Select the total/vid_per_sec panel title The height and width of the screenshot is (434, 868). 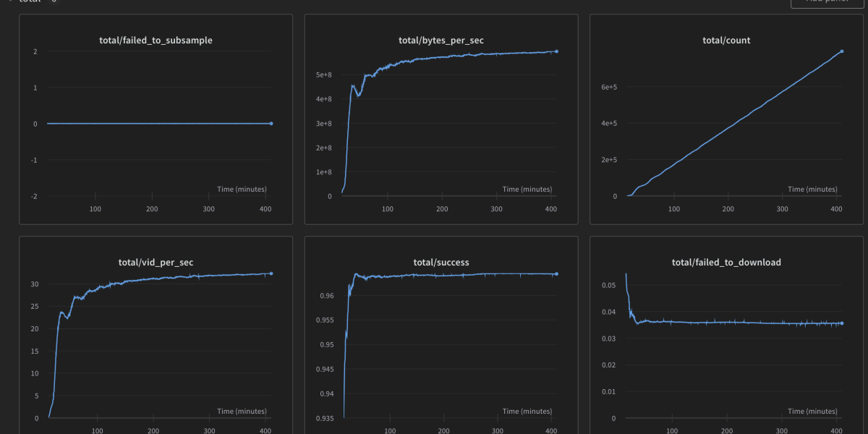156,263
